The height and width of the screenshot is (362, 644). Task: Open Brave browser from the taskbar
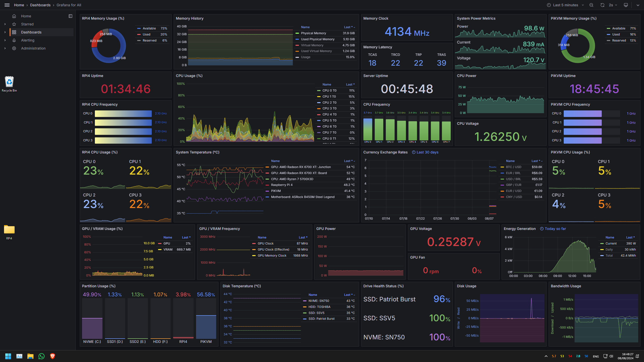(53, 356)
